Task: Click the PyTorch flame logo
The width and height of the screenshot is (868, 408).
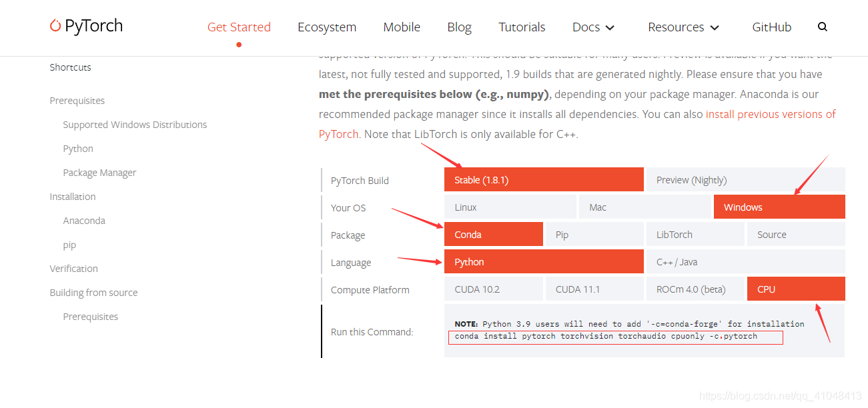Action: 55,26
